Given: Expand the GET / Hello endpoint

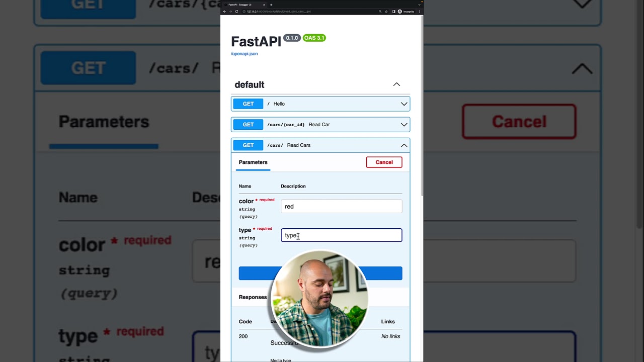Looking at the screenshot, I should [x=320, y=104].
